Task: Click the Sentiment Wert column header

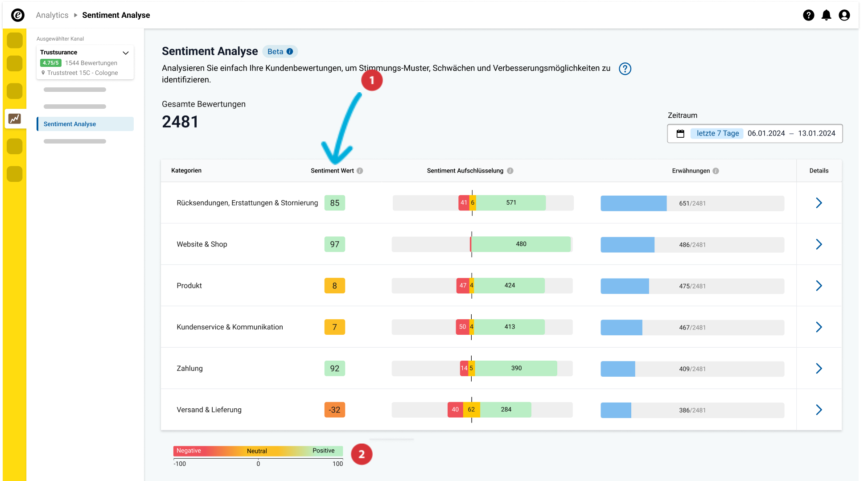Action: coord(332,171)
